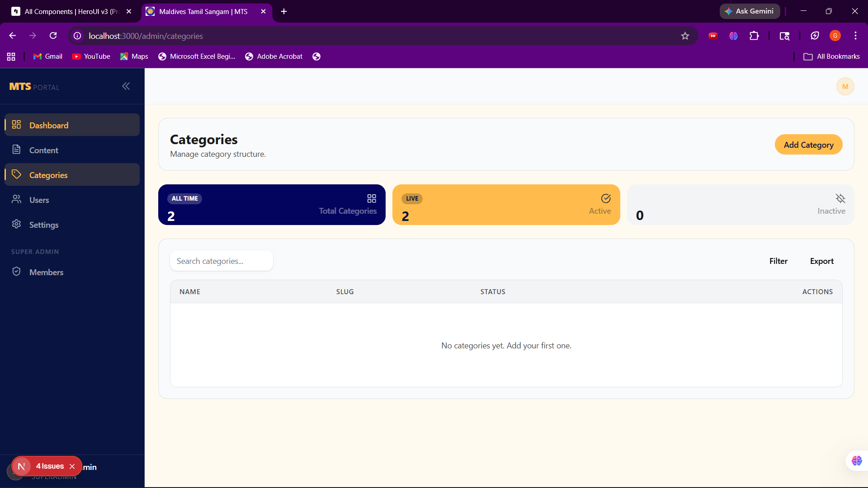Open Settings in the sidebar
Screen dimensions: 868x488
tap(72, 225)
